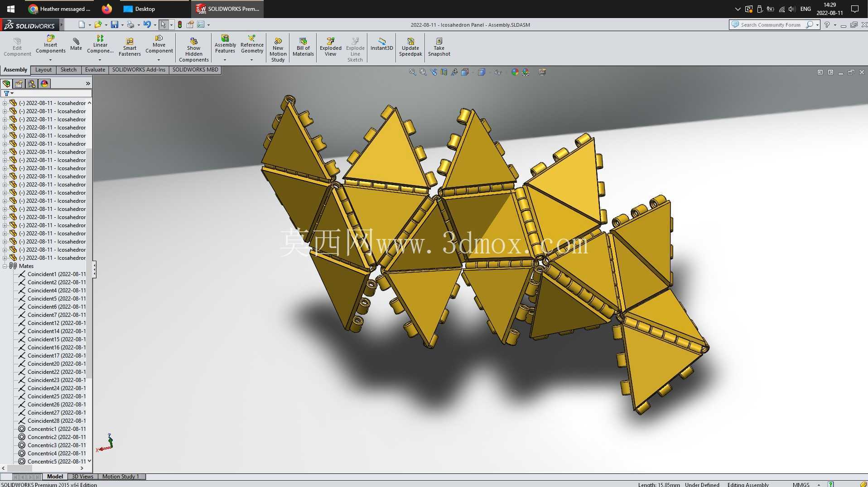Select the Coincident1 mate
The image size is (868, 487).
click(x=52, y=274)
